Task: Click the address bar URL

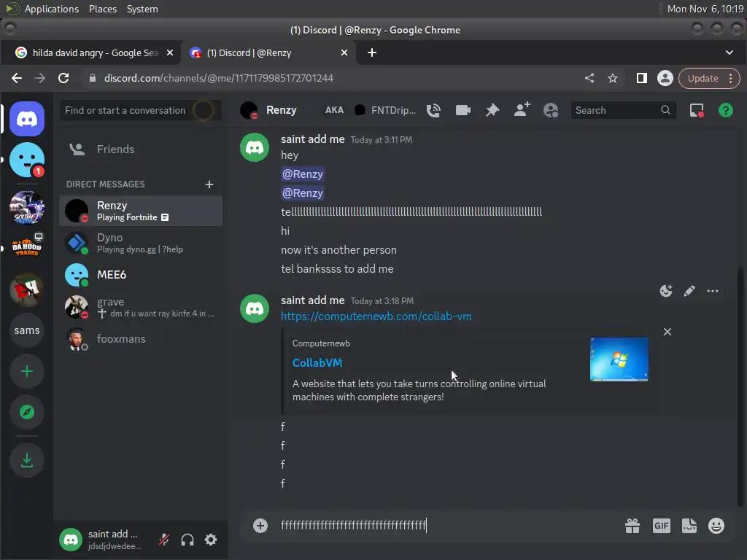Action: coord(219,78)
